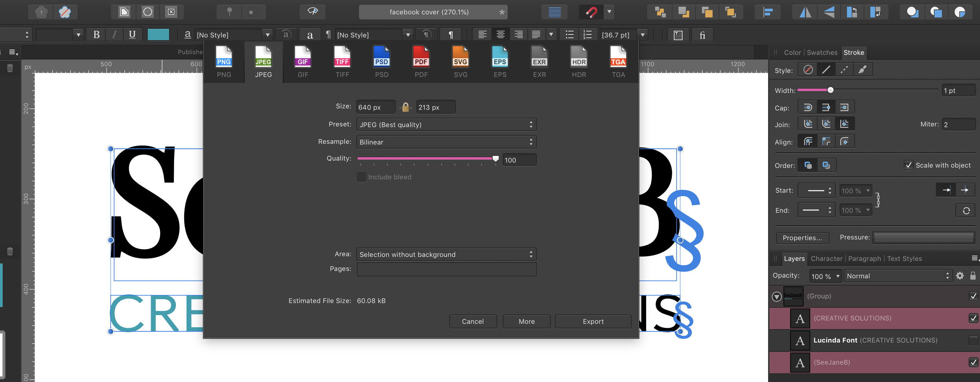Switch to the JPEG format tab
The height and width of the screenshot is (382, 980).
(263, 62)
